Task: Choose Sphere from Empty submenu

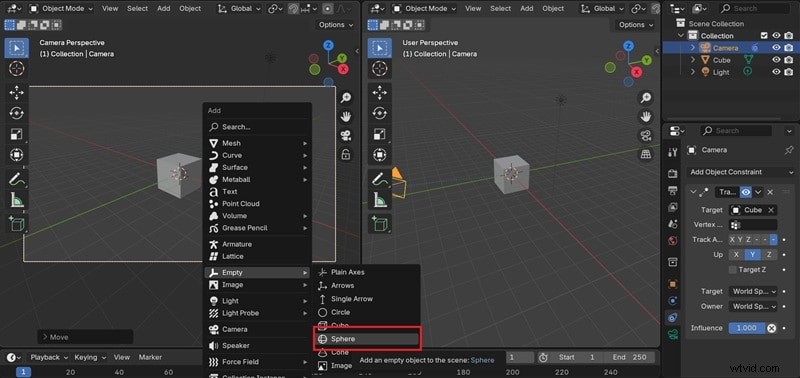Action: [367, 339]
